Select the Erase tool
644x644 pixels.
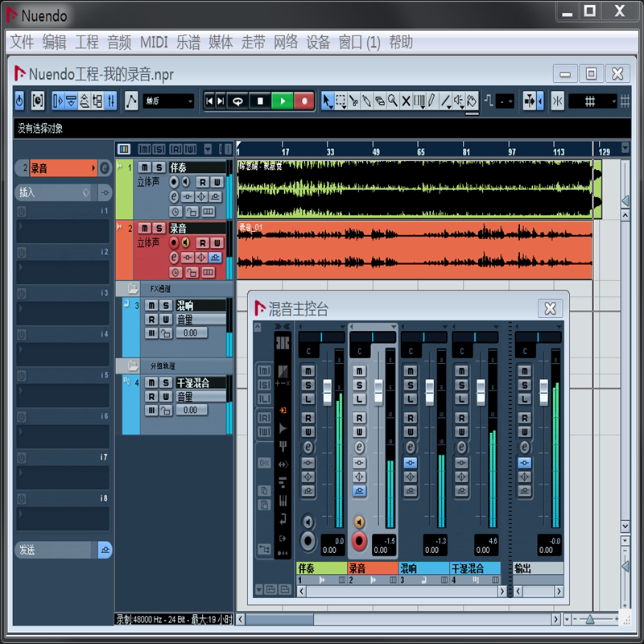(x=380, y=101)
